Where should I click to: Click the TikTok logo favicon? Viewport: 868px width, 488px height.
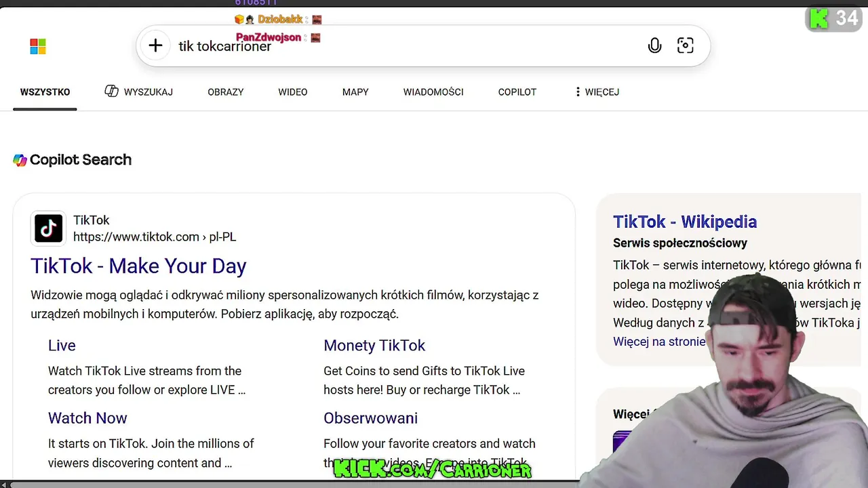click(x=48, y=228)
